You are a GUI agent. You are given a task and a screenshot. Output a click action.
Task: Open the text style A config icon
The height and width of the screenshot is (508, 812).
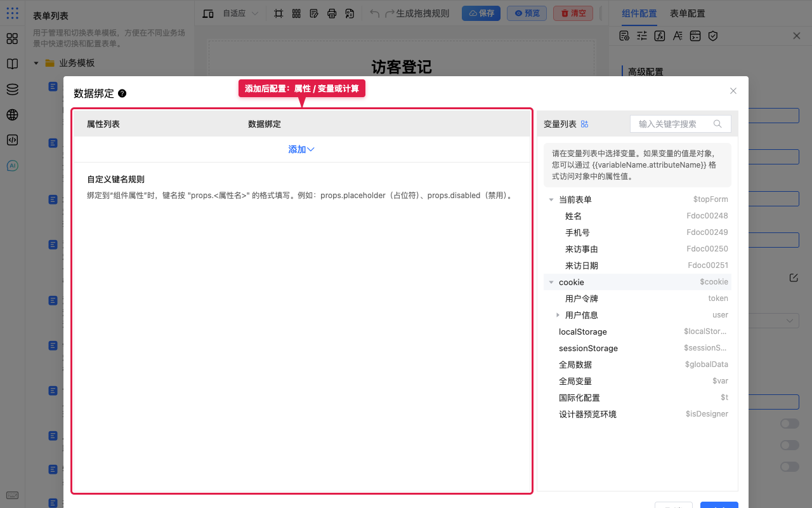coord(678,36)
